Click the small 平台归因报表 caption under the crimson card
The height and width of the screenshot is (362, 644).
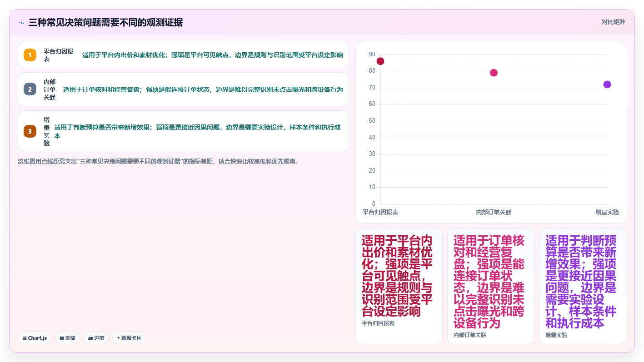378,323
